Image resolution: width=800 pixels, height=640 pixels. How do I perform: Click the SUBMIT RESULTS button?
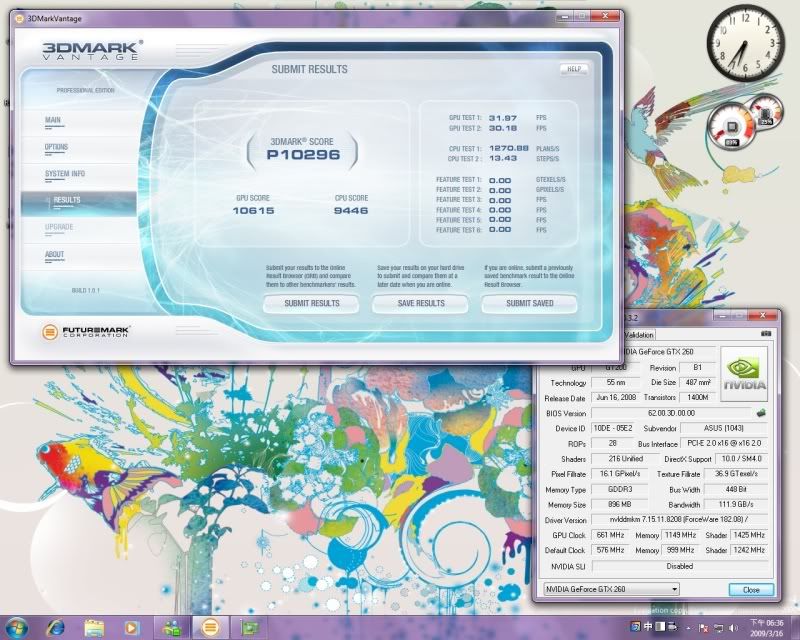[311, 304]
